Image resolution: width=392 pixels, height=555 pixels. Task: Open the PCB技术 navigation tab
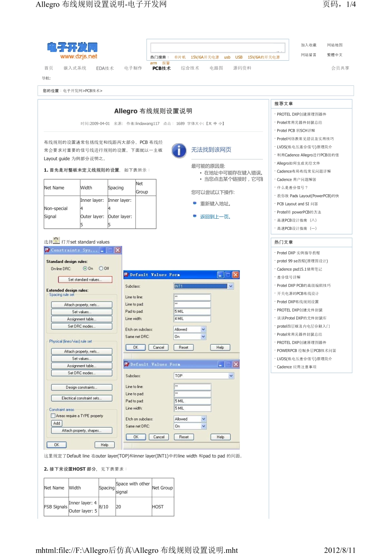pos(161,68)
